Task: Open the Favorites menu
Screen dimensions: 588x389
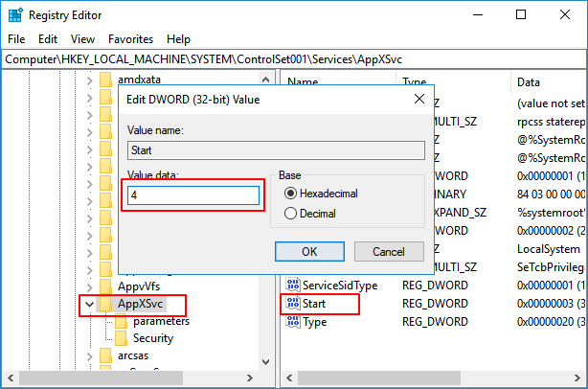Action: (130, 39)
